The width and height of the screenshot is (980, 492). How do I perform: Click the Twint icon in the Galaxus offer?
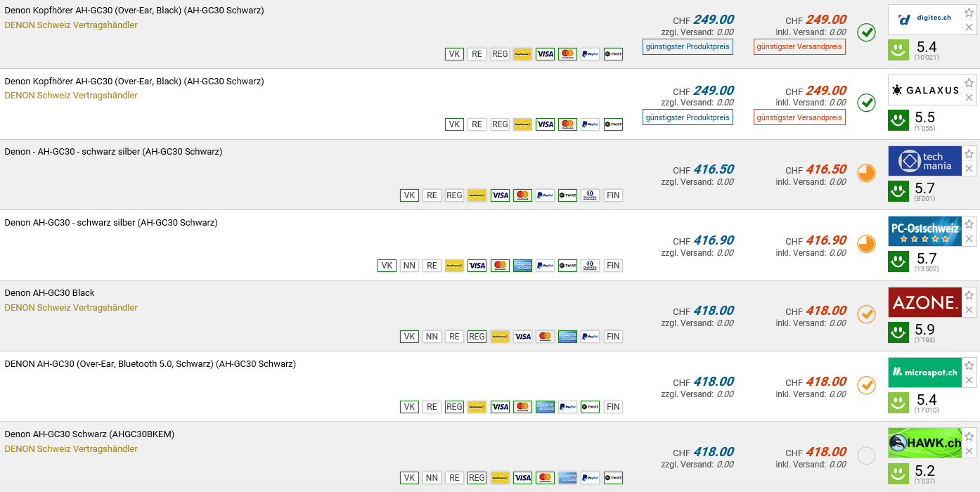pyautogui.click(x=613, y=124)
